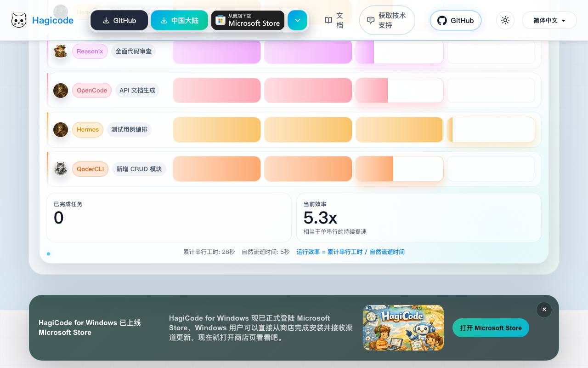This screenshot has width=588, height=368.
Task: Select the QoderCLI agent tag
Action: pos(90,169)
